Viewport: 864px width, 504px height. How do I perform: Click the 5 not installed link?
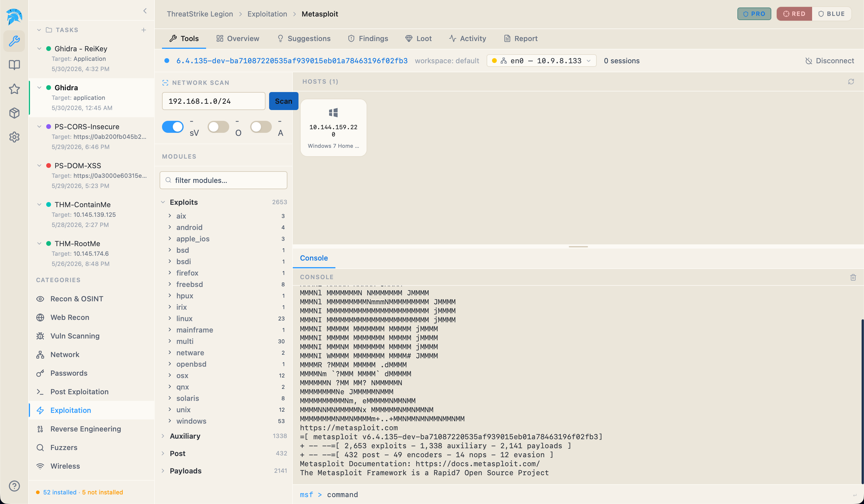[x=103, y=492]
